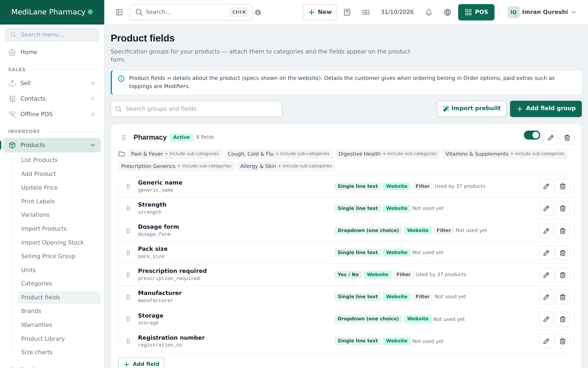Click the Add field button
588x368 pixels.
click(141, 364)
